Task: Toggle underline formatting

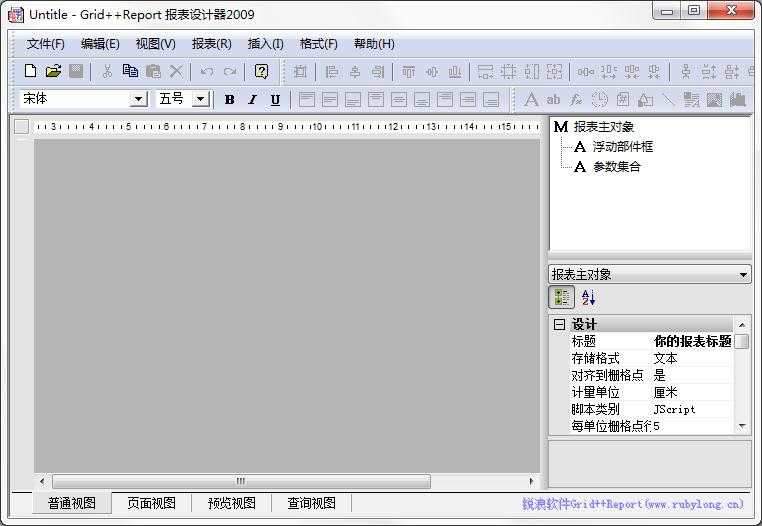Action: [275, 99]
